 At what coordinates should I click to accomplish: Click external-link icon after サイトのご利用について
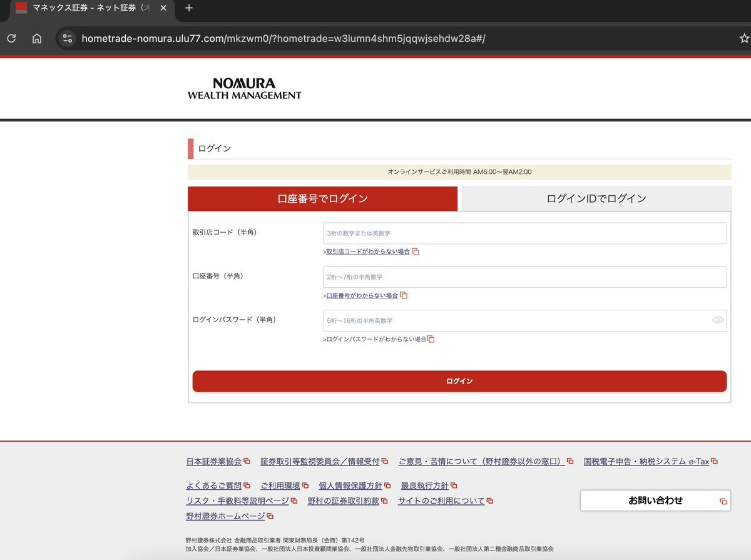pyautogui.click(x=489, y=501)
